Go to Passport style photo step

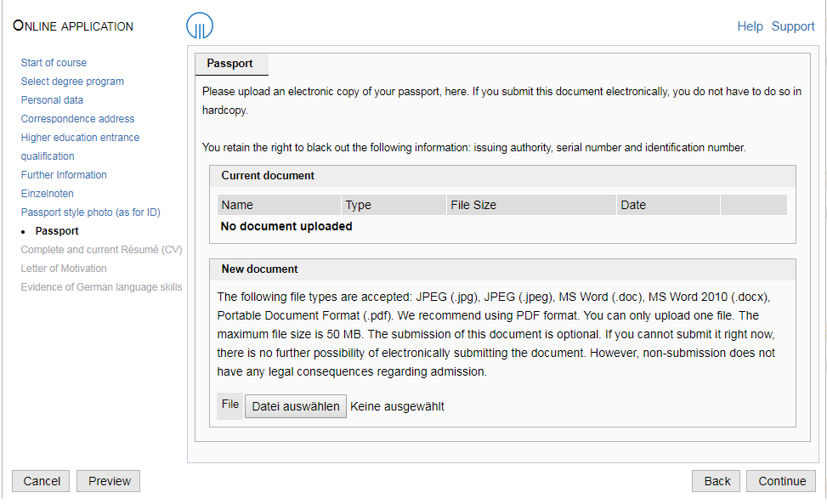(x=91, y=212)
